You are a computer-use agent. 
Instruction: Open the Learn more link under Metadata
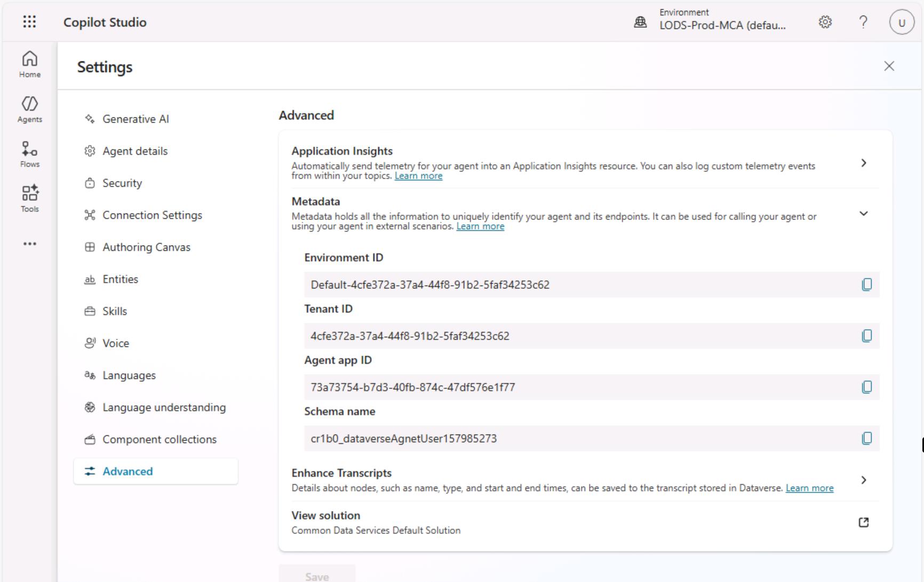480,226
